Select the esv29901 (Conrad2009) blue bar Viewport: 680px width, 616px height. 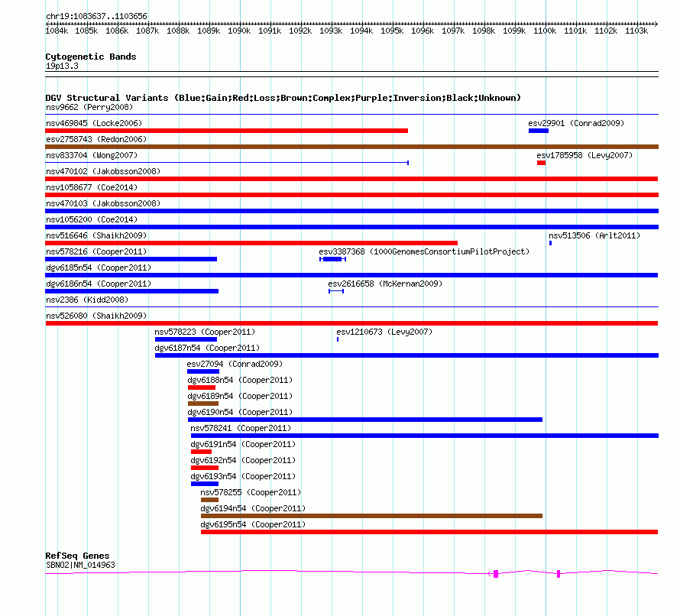pyautogui.click(x=538, y=131)
